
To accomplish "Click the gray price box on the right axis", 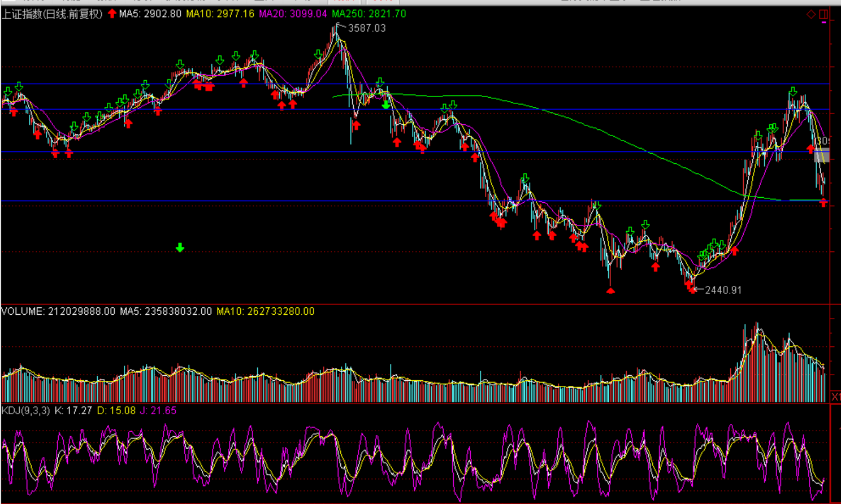I will [822, 155].
